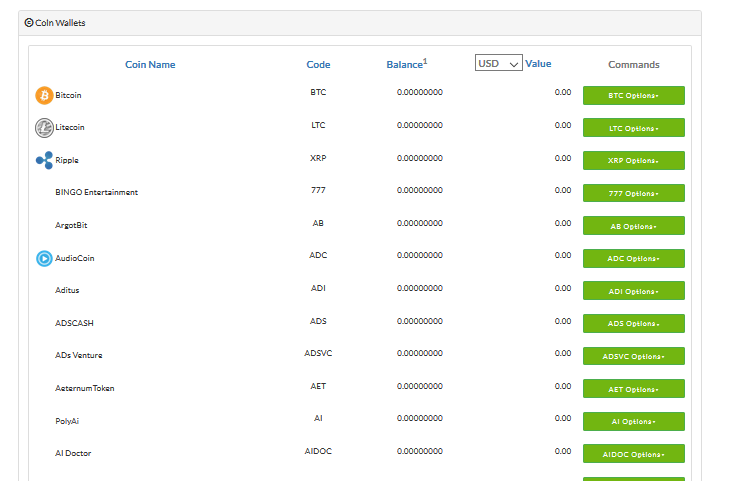Open the ADSVC Options menu

pyautogui.click(x=633, y=356)
